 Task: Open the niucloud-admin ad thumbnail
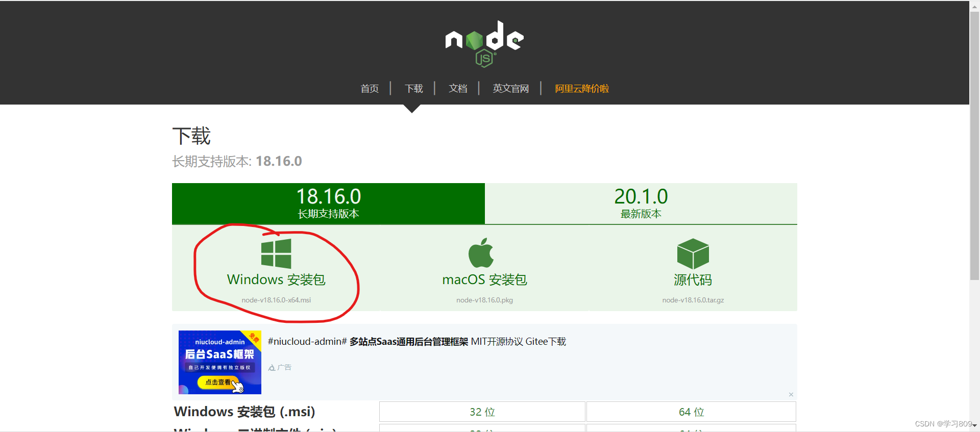220,362
